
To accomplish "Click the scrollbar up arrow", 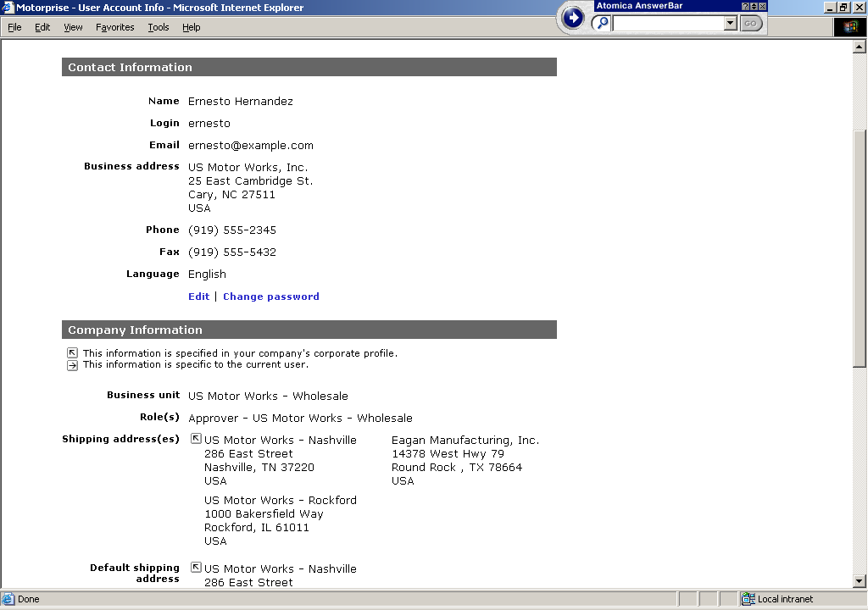I will click(860, 47).
